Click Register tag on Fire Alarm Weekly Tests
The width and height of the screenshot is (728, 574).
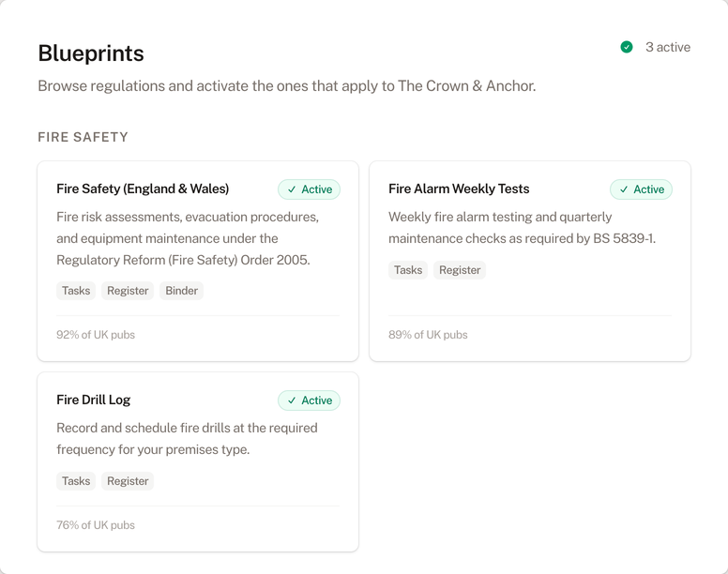click(460, 270)
